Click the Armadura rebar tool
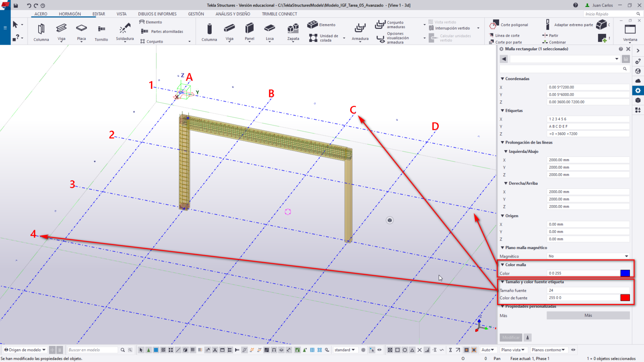The image size is (644, 362). 360,32
